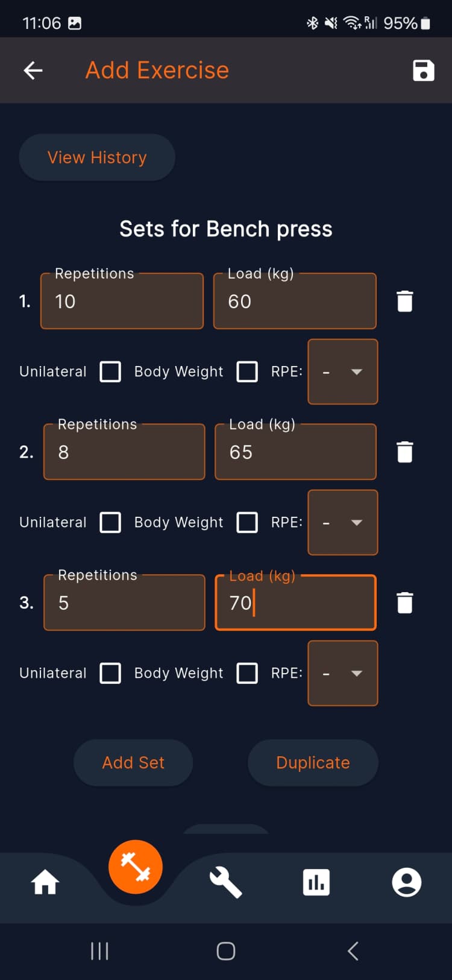Screen dimensions: 452x980
Task: Open the statistics chart icon
Action: coord(316,882)
